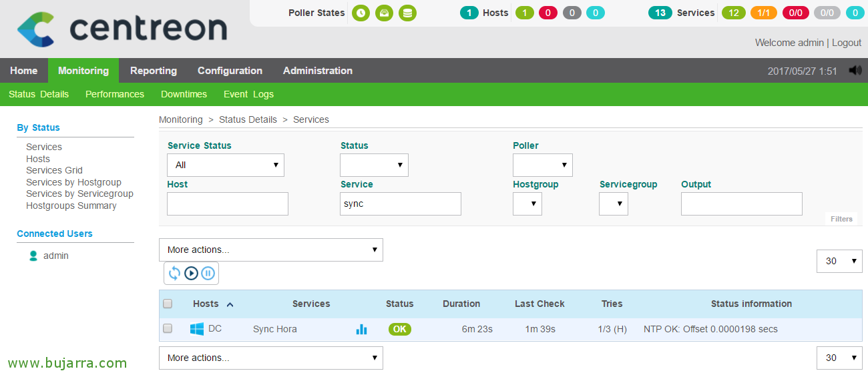
Task: Tick the select-all checkbox in table header
Action: pos(168,304)
